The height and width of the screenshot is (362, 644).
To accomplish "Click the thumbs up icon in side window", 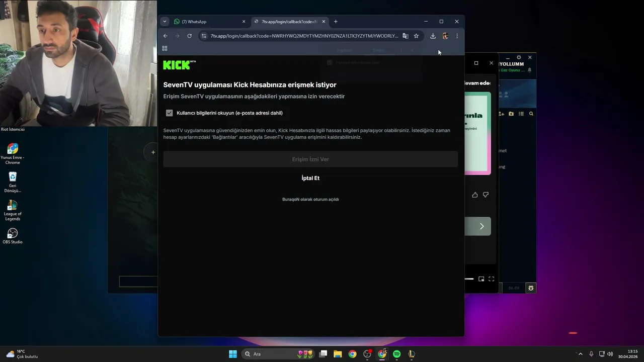I will pyautogui.click(x=475, y=195).
